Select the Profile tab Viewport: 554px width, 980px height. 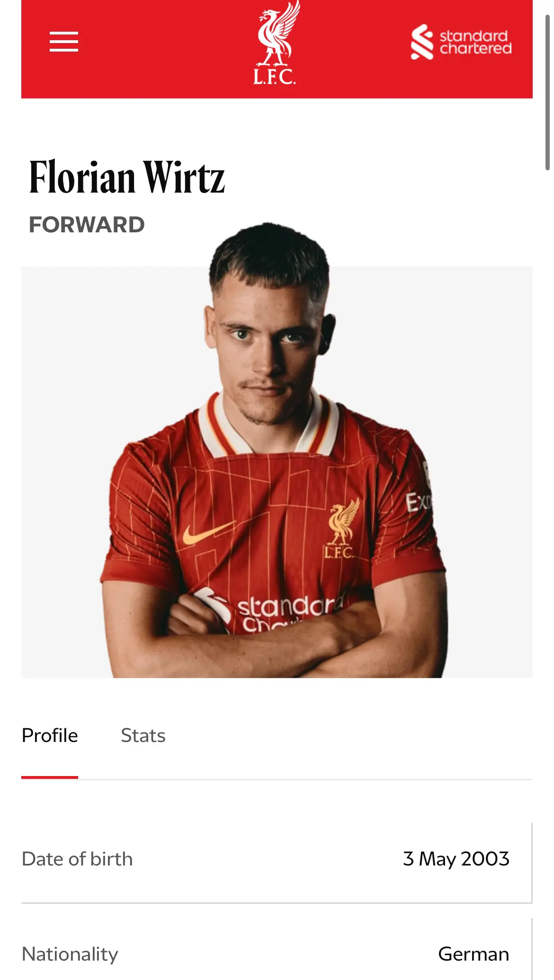point(50,736)
